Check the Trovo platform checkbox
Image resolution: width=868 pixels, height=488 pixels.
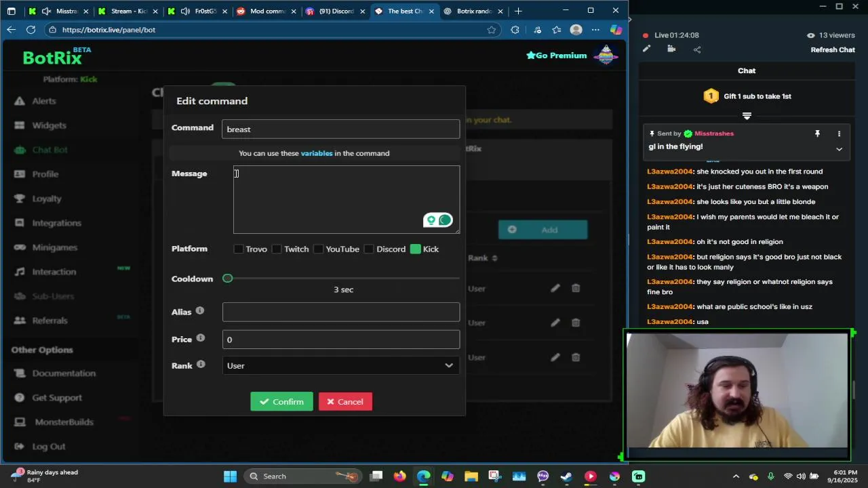(x=238, y=249)
